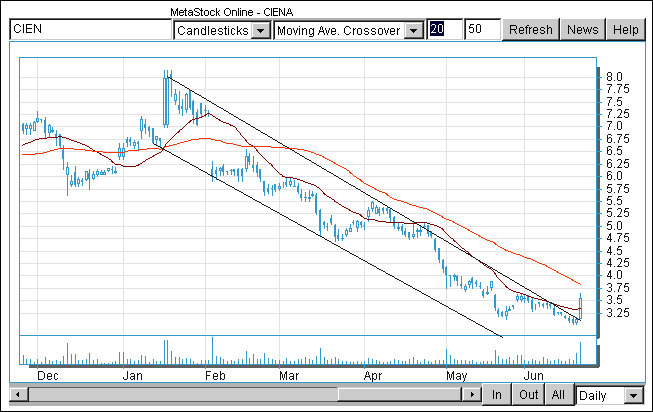
Task: Click the horizontal scrollbar thumb
Action: pos(400,394)
